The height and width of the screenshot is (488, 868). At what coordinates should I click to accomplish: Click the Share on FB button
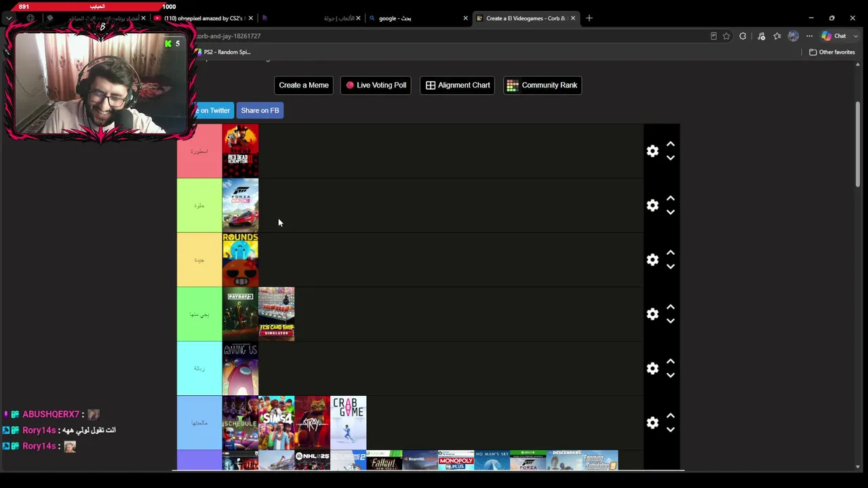click(260, 110)
